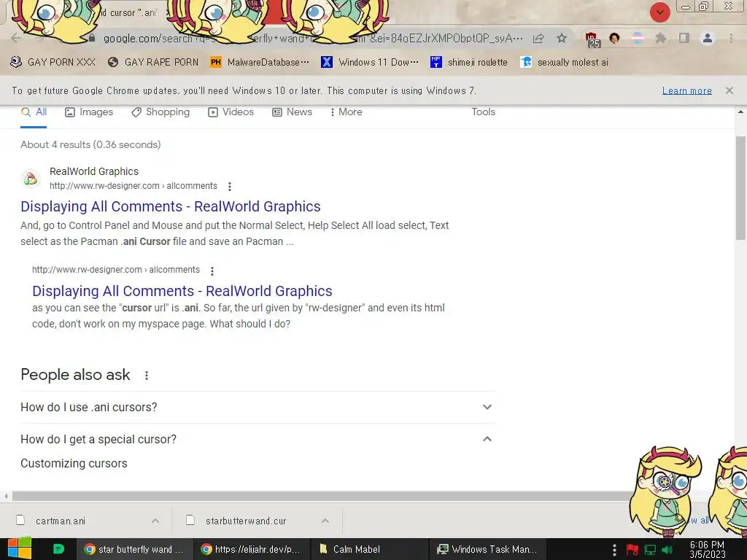The height and width of the screenshot is (560, 747).
Task: Expand options chevron for cartman.ani download
Action: click(155, 521)
